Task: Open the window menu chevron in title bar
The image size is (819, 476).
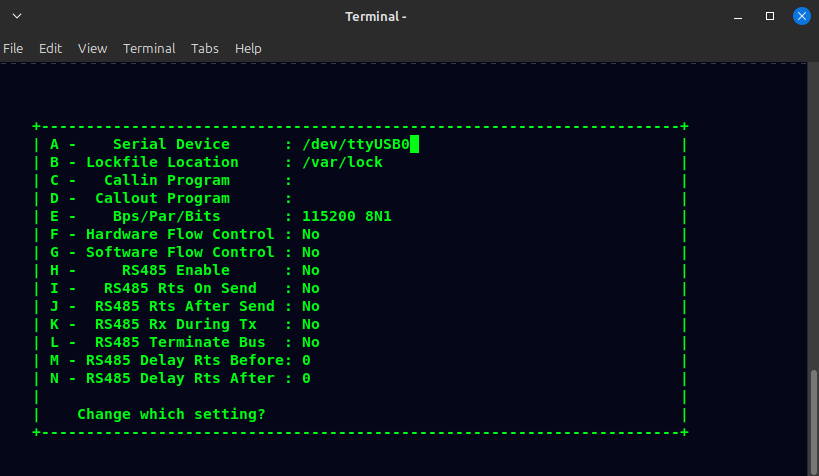Action: [x=16, y=16]
